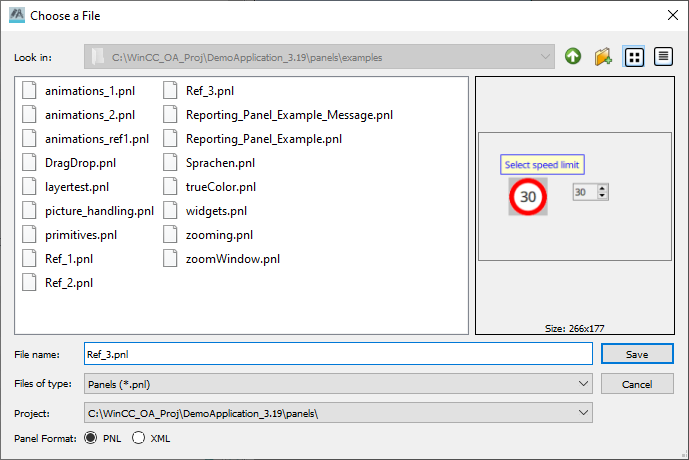689x460 pixels.
Task: Click the Ref_3.pnl file icon
Action: tap(170, 91)
